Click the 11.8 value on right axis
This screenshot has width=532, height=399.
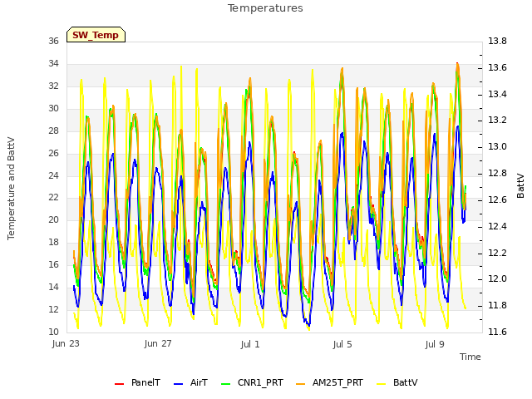(x=497, y=305)
